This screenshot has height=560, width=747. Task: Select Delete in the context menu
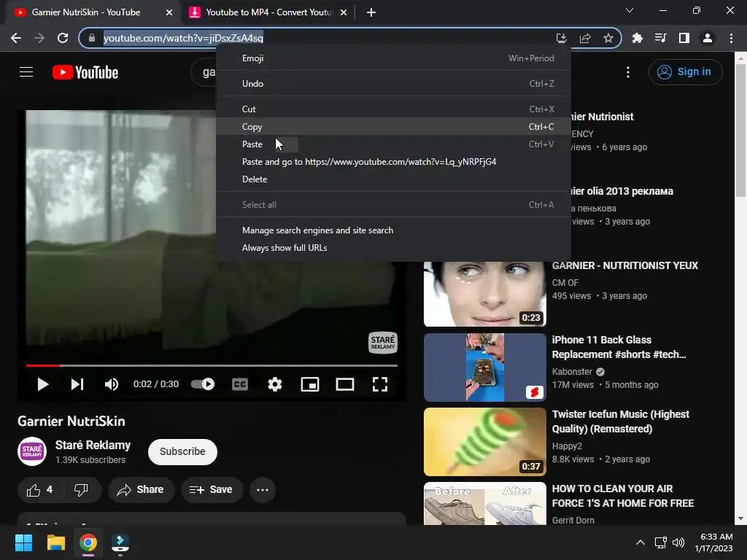click(393, 179)
